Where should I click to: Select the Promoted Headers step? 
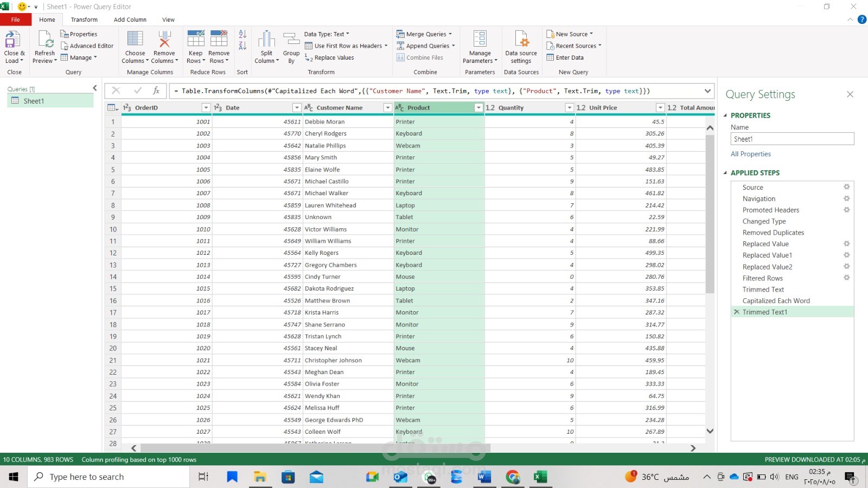(x=771, y=210)
